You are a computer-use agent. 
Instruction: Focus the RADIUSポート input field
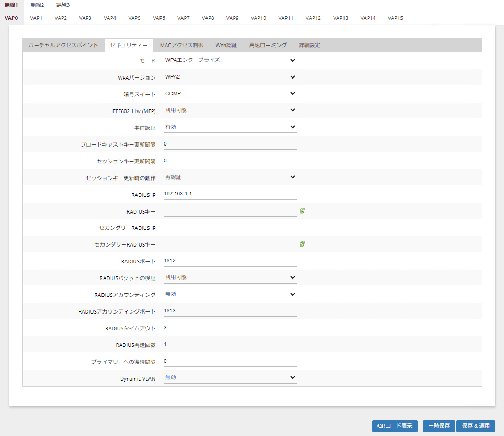[230, 261]
